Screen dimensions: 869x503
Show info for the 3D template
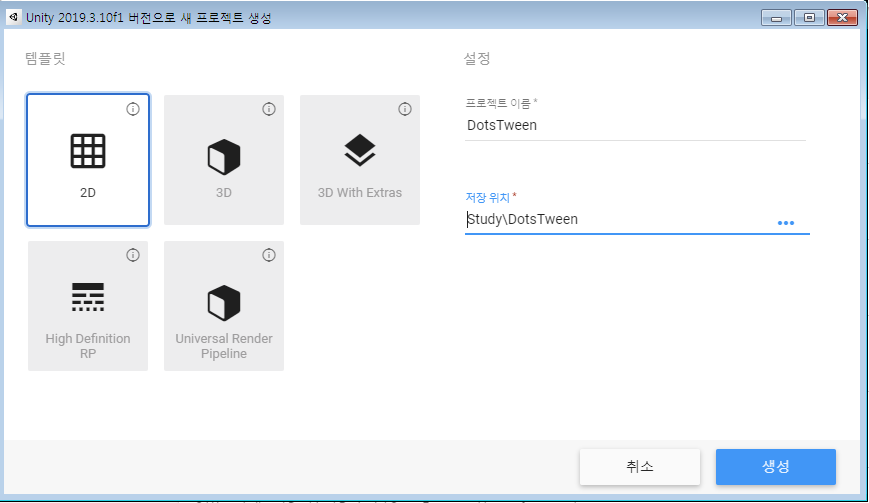pyautogui.click(x=269, y=109)
